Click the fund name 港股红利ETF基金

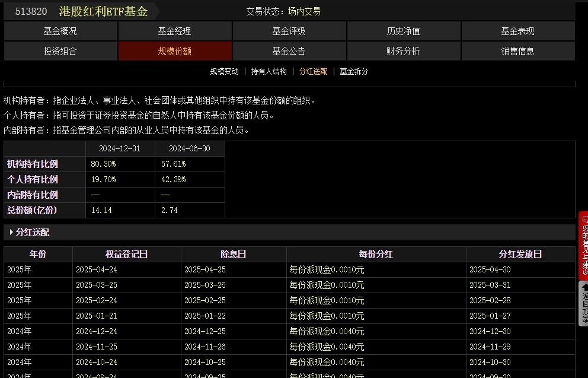pos(104,11)
